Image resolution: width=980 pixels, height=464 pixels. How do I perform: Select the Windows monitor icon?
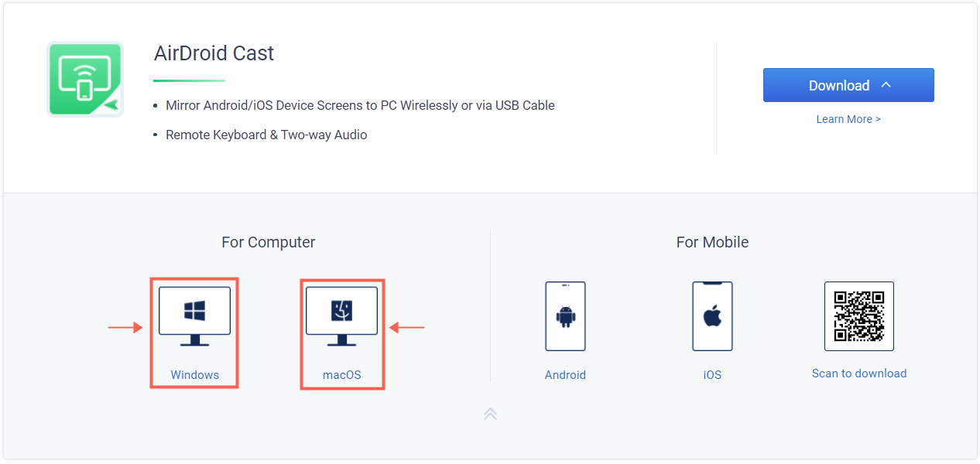click(194, 316)
